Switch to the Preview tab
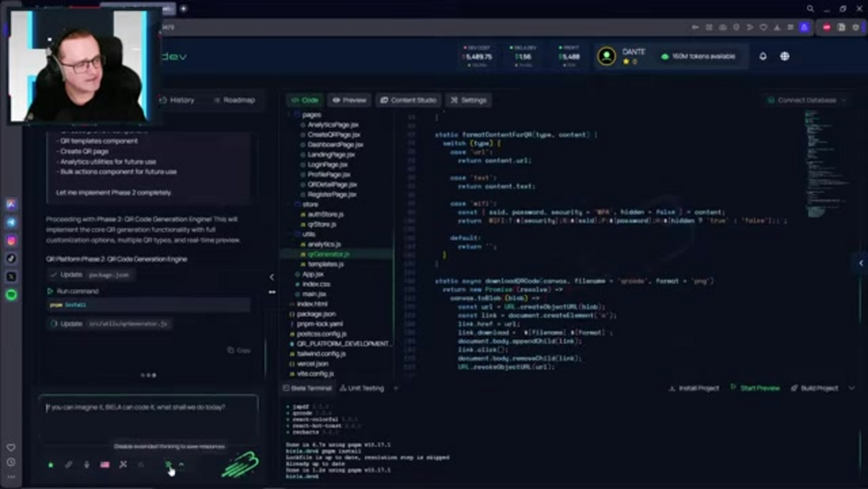Viewport: 868px width, 489px height. pos(350,101)
